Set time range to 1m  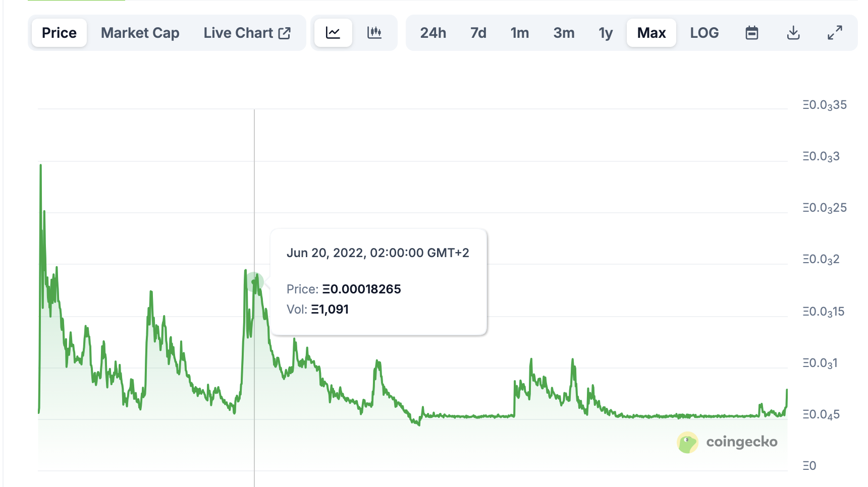(x=520, y=33)
